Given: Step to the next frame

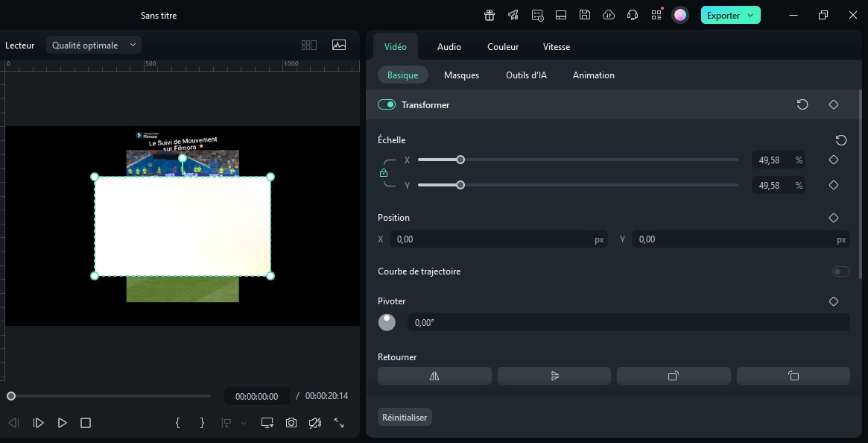Looking at the screenshot, I should pos(38,422).
